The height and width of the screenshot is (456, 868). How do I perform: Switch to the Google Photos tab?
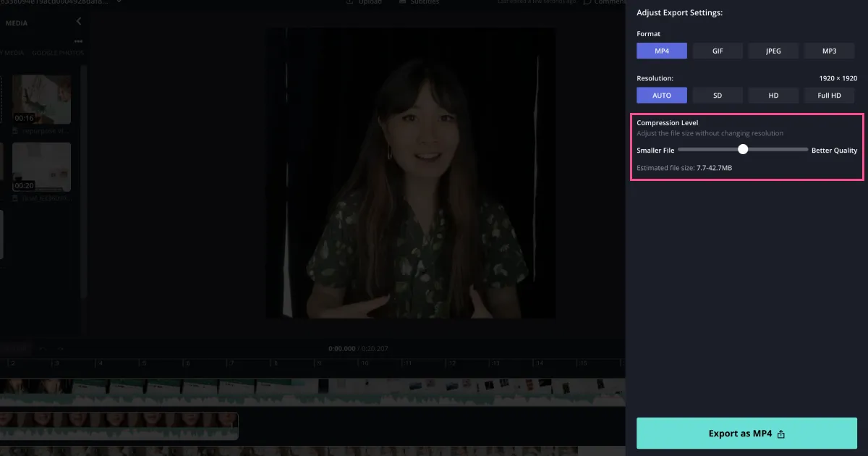[58, 53]
